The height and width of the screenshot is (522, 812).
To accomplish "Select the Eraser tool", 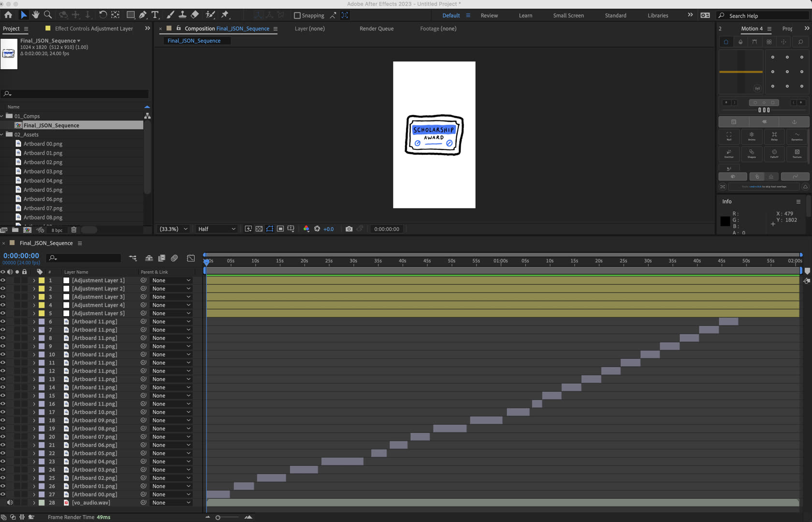I will pyautogui.click(x=195, y=15).
